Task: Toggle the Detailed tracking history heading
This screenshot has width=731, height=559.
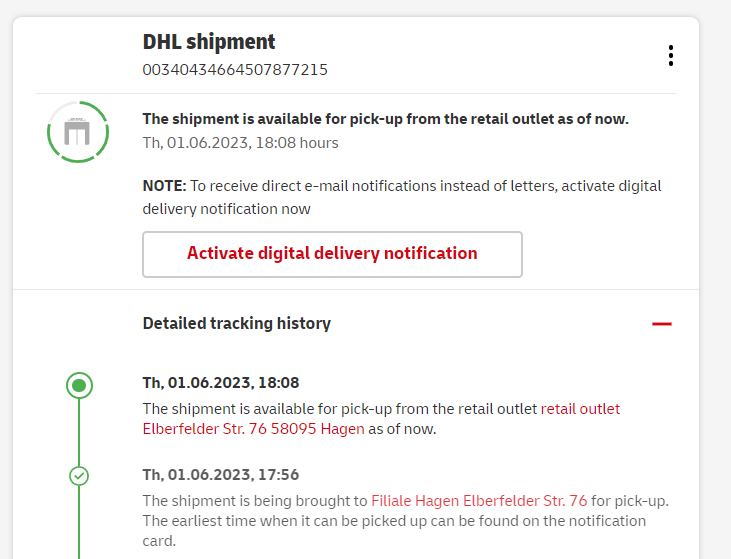Action: click(236, 323)
